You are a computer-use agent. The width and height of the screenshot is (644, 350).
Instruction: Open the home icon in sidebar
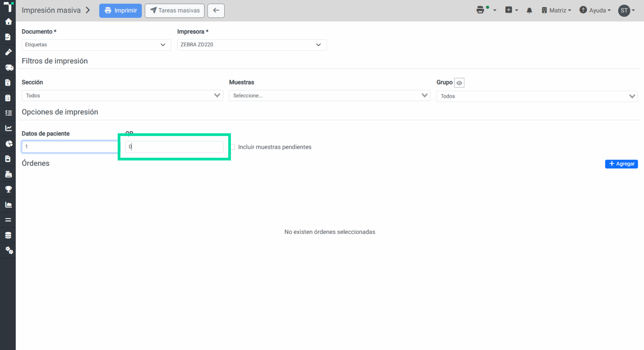coord(8,21)
